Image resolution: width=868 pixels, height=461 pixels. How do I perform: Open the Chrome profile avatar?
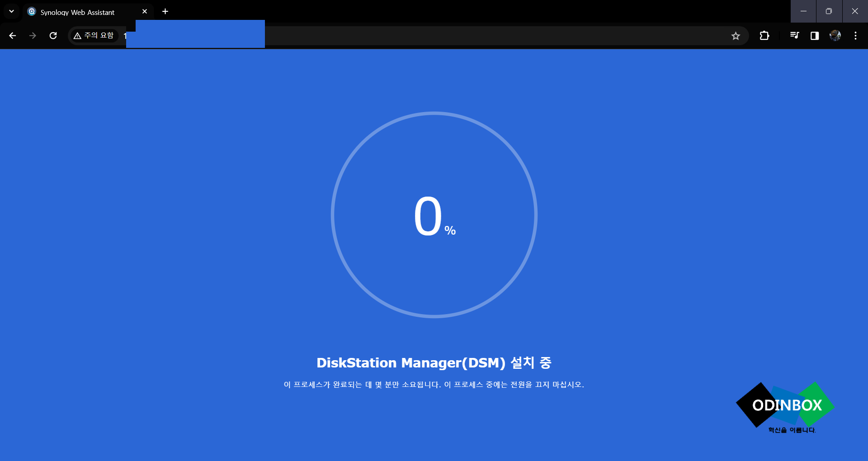[x=835, y=36]
